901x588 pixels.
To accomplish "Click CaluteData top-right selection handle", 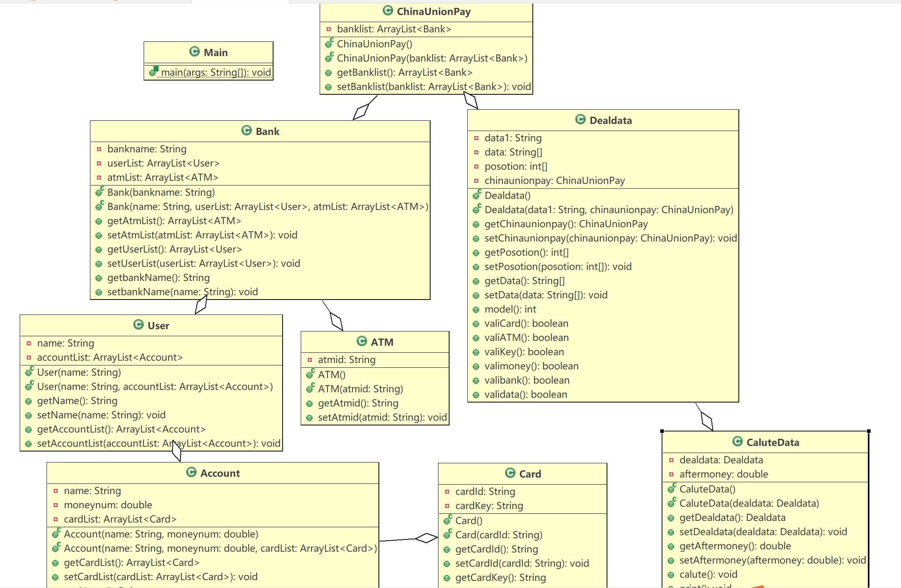I will (x=869, y=431).
